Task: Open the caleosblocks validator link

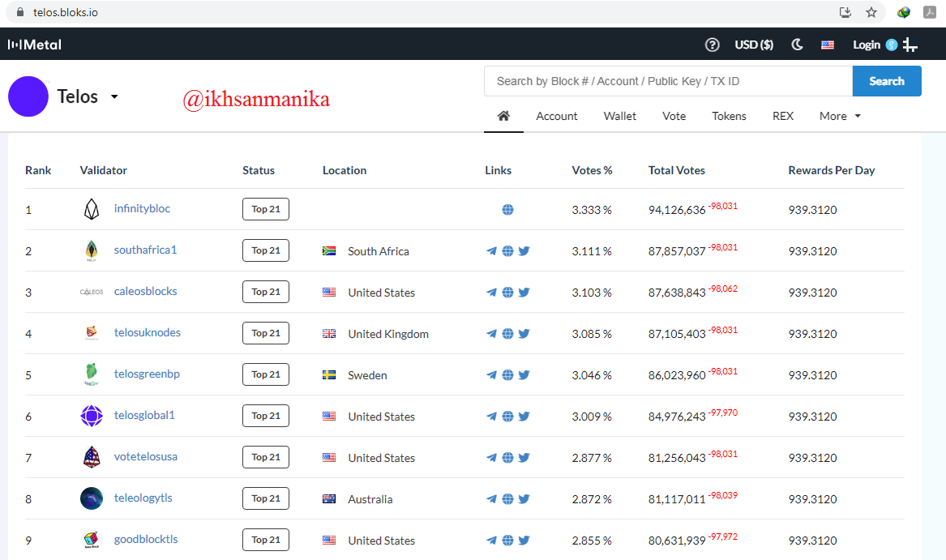Action: pos(145,291)
